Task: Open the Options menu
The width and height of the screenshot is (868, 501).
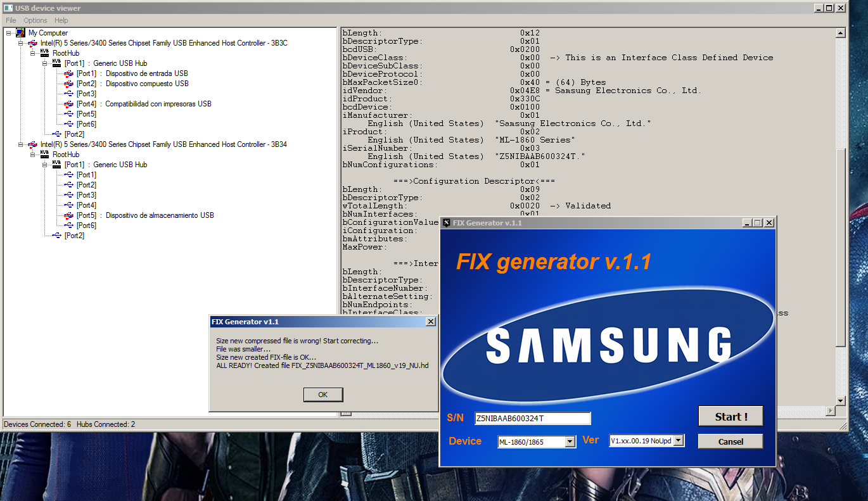Action: [35, 20]
